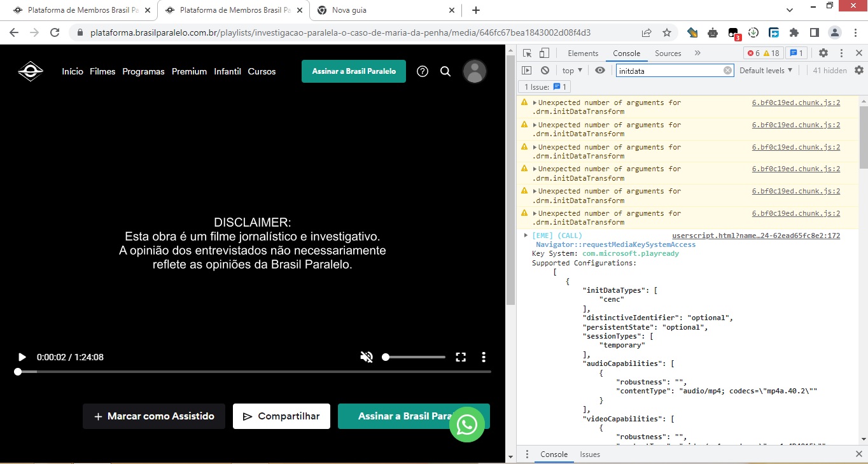Open Programas in site navigation
The image size is (868, 464).
[143, 71]
